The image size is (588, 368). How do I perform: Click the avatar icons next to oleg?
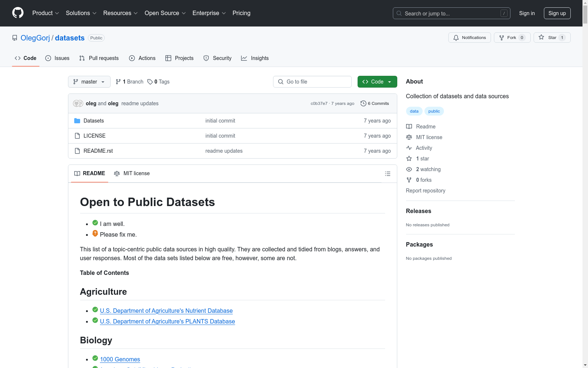pyautogui.click(x=78, y=103)
